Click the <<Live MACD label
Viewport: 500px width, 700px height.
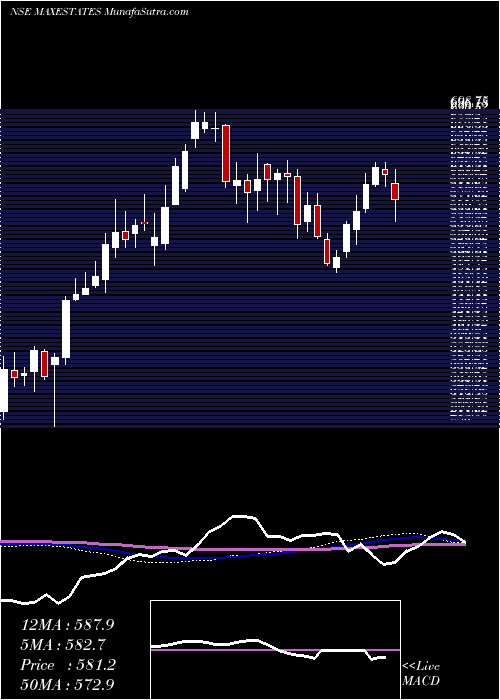pyautogui.click(x=421, y=674)
